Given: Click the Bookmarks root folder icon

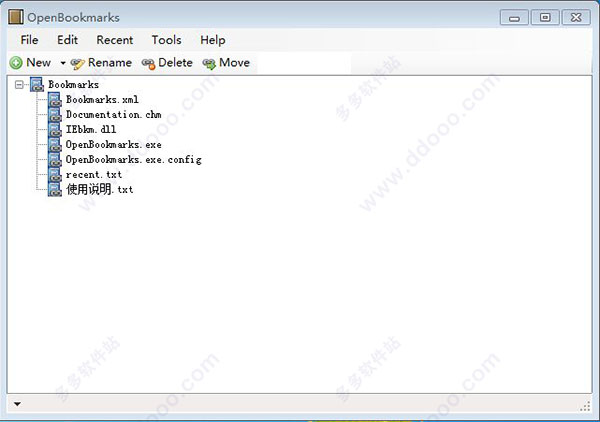Looking at the screenshot, I should tap(37, 85).
